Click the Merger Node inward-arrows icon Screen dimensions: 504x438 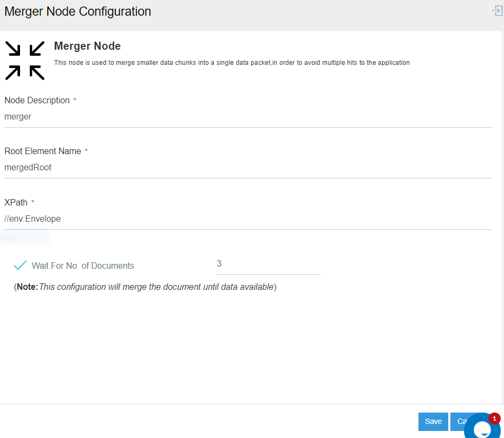pyautogui.click(x=25, y=60)
